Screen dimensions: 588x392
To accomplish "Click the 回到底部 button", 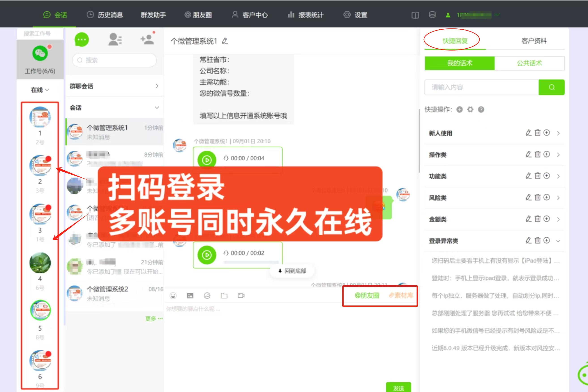I will click(292, 271).
